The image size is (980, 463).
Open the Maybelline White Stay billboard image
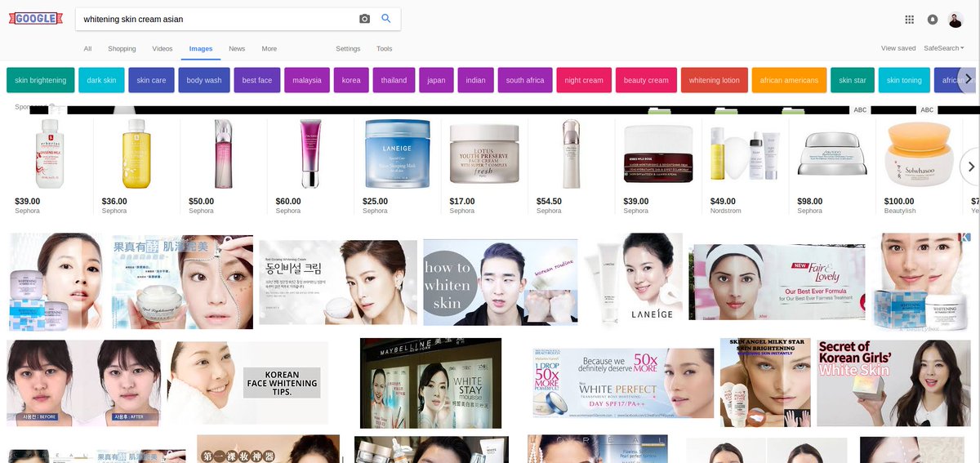pyautogui.click(x=430, y=383)
